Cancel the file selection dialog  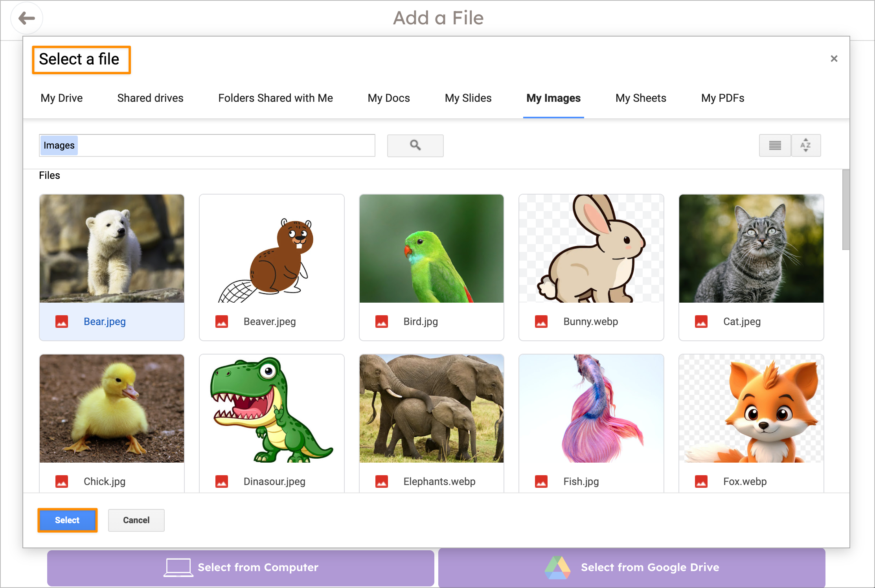(x=136, y=520)
